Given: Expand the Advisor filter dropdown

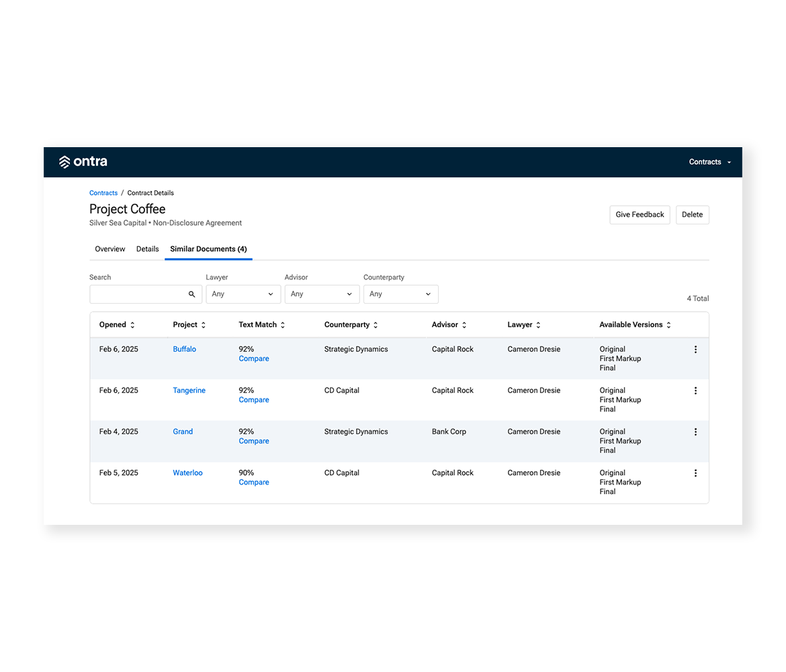Looking at the screenshot, I should pyautogui.click(x=322, y=294).
